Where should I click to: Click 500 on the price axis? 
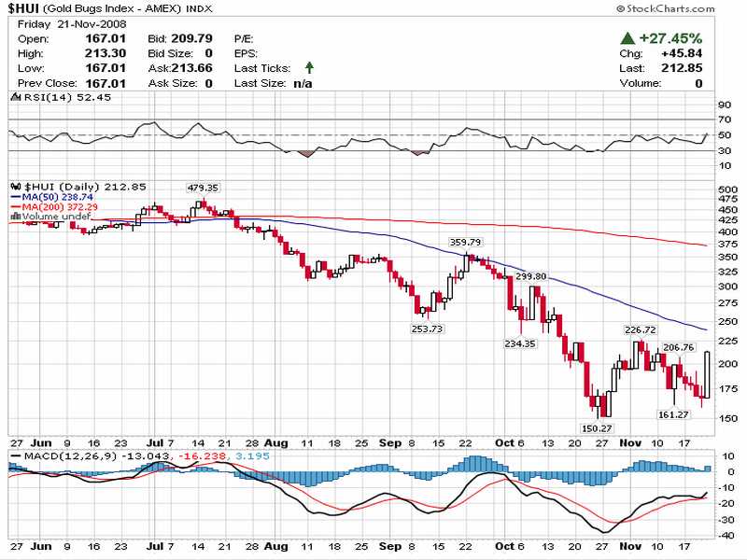728,190
